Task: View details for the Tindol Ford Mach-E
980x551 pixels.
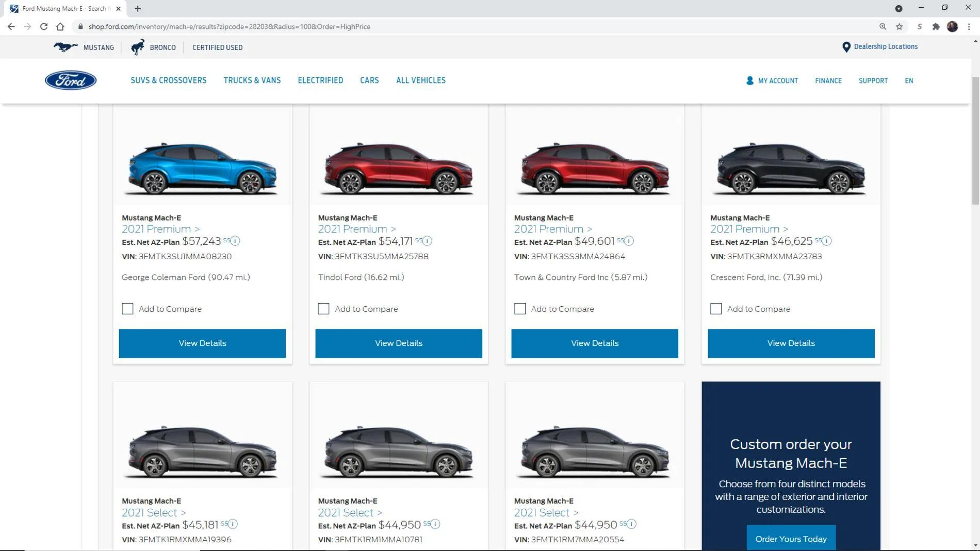Action: [399, 343]
